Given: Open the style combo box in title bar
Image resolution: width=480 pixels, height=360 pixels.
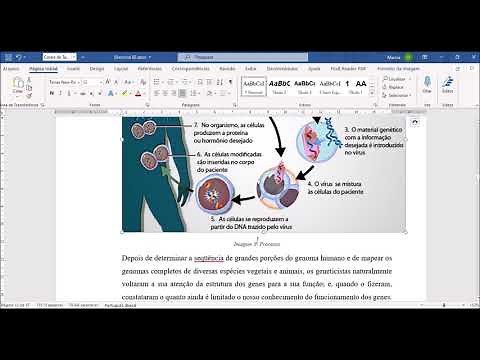Looking at the screenshot, I should [x=59, y=57].
